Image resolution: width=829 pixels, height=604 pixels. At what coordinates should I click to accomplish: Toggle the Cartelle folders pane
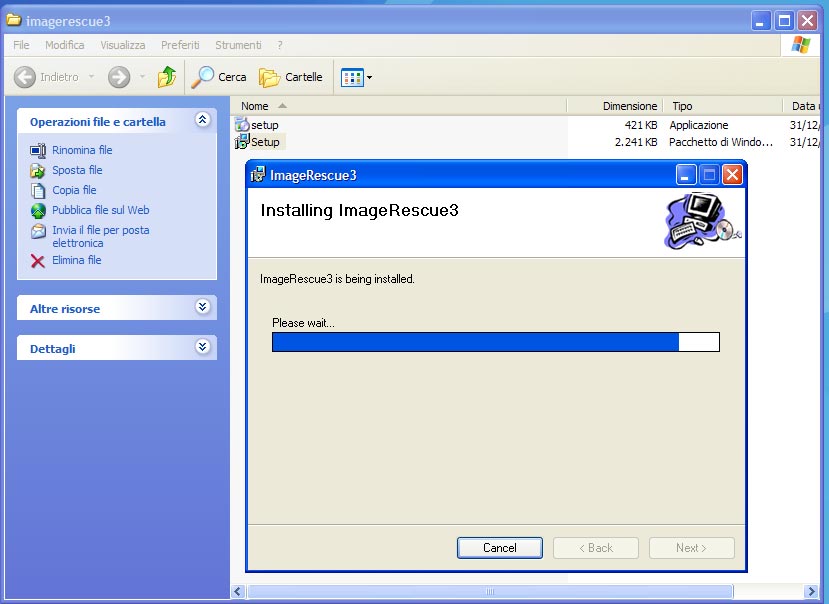pos(291,77)
